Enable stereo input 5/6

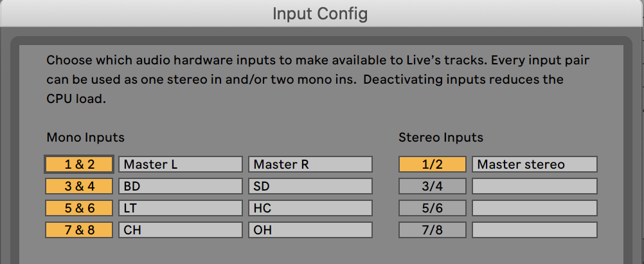(433, 208)
